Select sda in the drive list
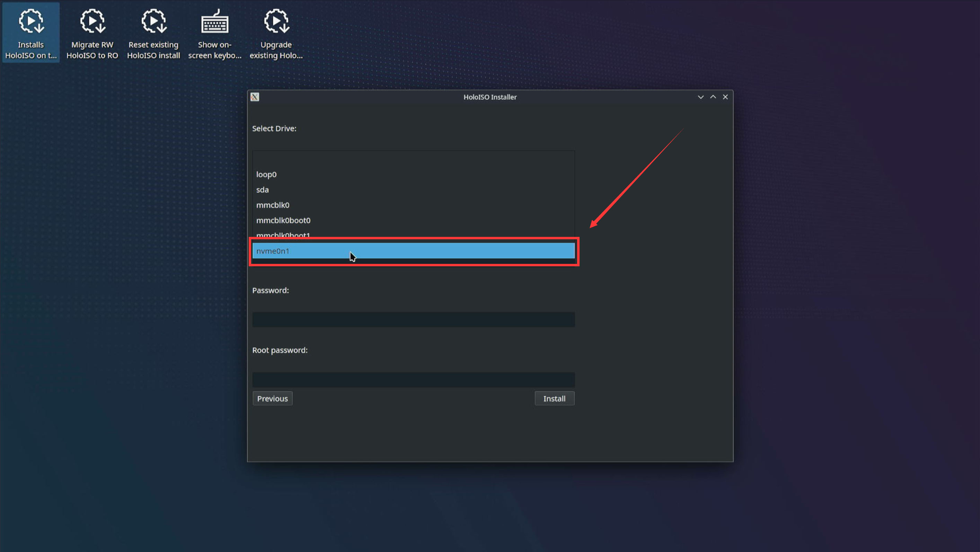The width and height of the screenshot is (980, 552). click(x=414, y=190)
